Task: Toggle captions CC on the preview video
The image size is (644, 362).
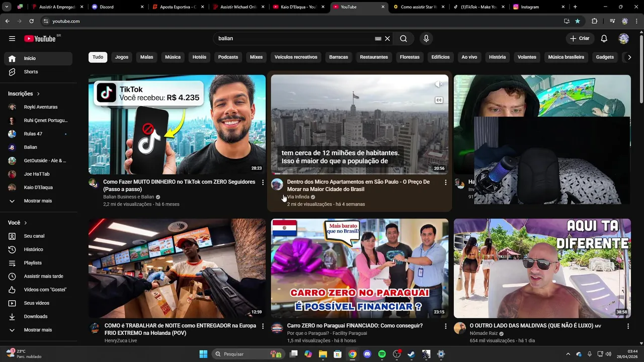Action: (x=439, y=100)
